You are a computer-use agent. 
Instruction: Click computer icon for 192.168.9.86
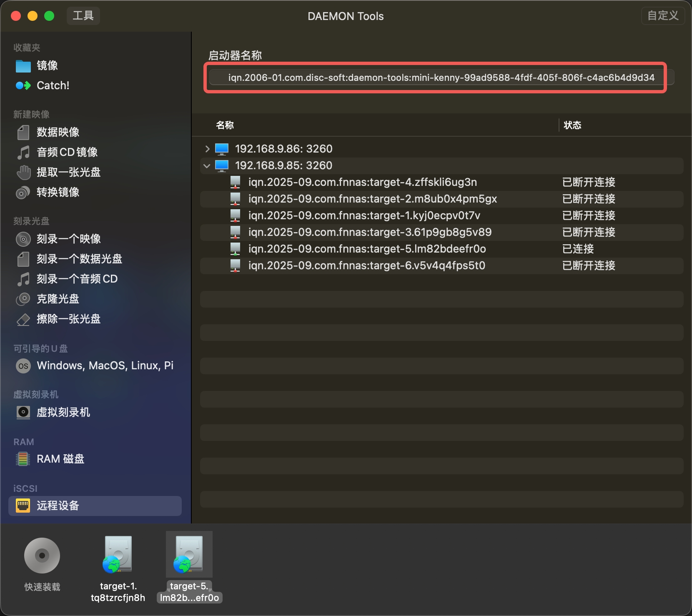(x=222, y=149)
